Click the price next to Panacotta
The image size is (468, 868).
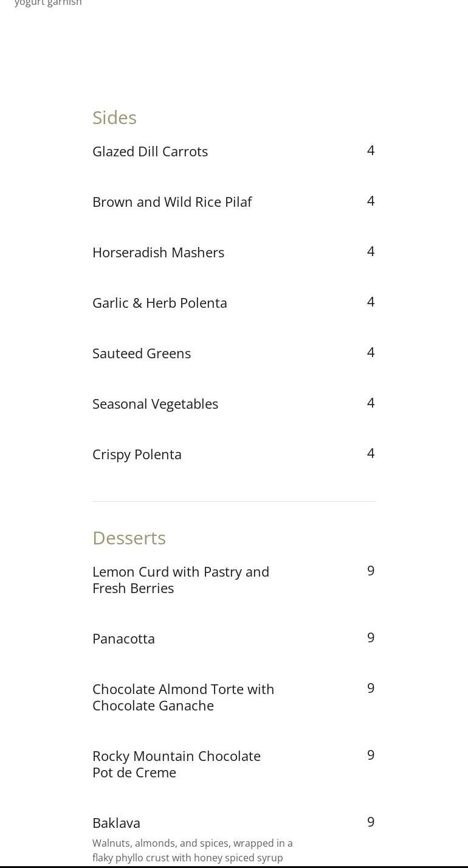click(x=371, y=637)
